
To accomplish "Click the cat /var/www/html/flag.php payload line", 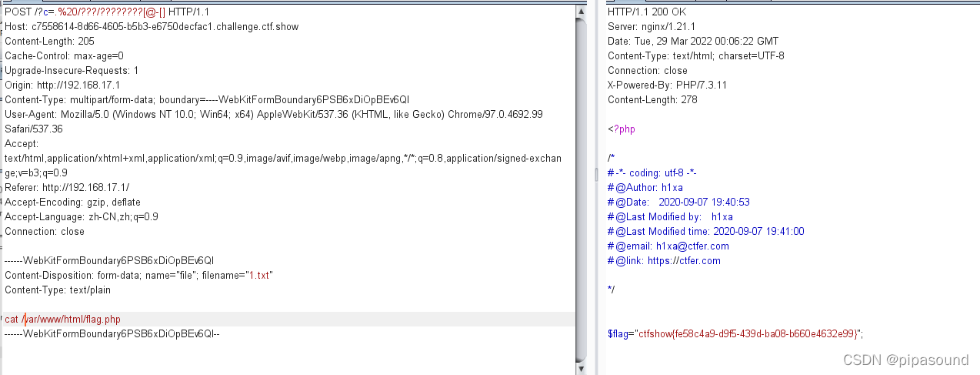I will pyautogui.click(x=62, y=320).
